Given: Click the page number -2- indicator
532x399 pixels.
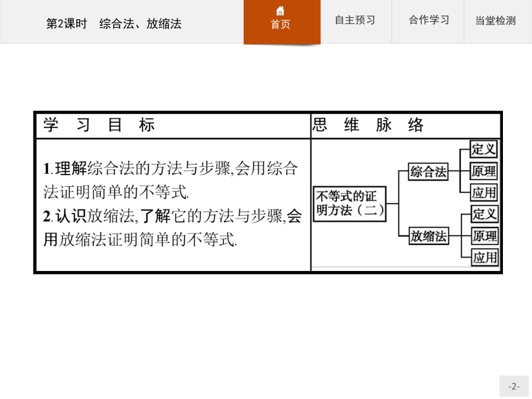Looking at the screenshot, I should point(513,386).
